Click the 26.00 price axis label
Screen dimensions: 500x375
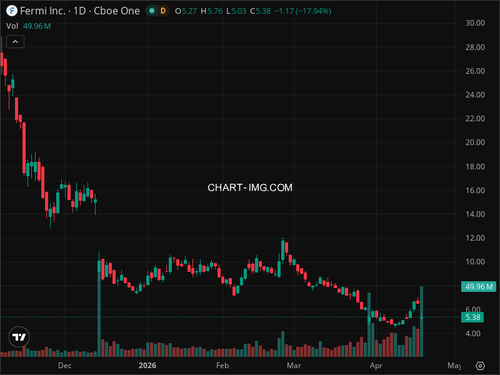(x=475, y=71)
